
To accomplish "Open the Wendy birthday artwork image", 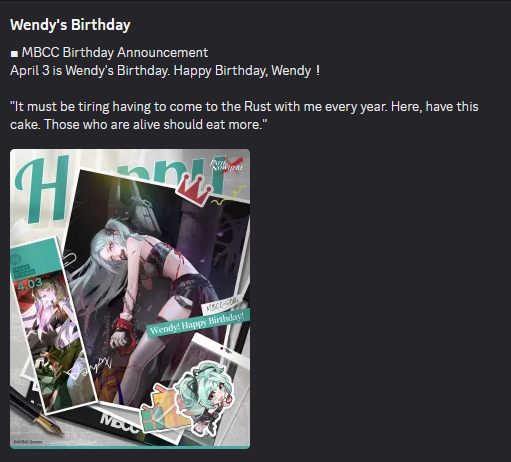I will 130,299.
